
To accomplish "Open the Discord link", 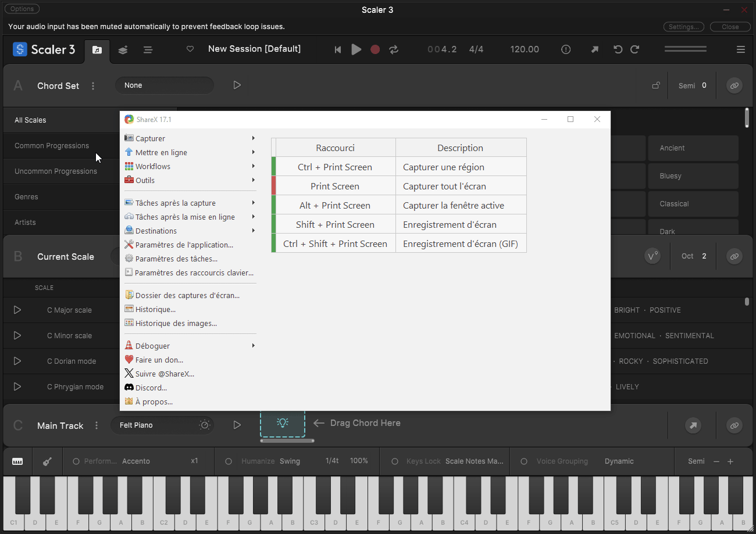I will coord(190,388).
